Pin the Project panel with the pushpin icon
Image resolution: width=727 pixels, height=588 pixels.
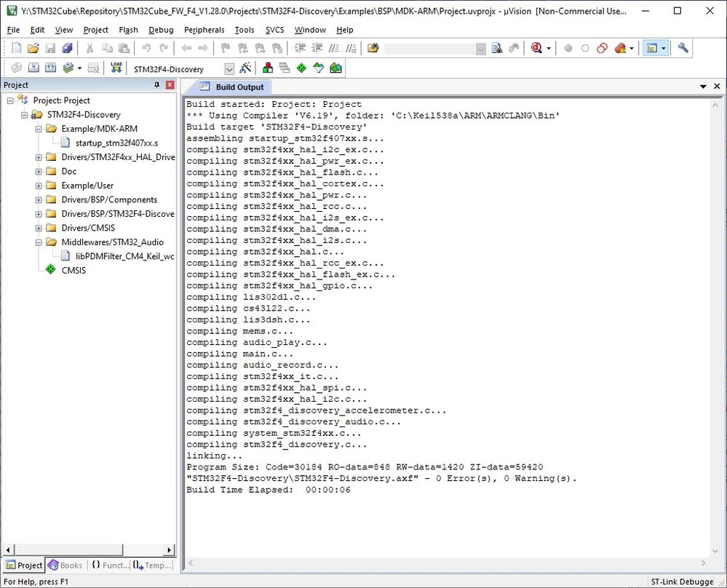pos(156,85)
